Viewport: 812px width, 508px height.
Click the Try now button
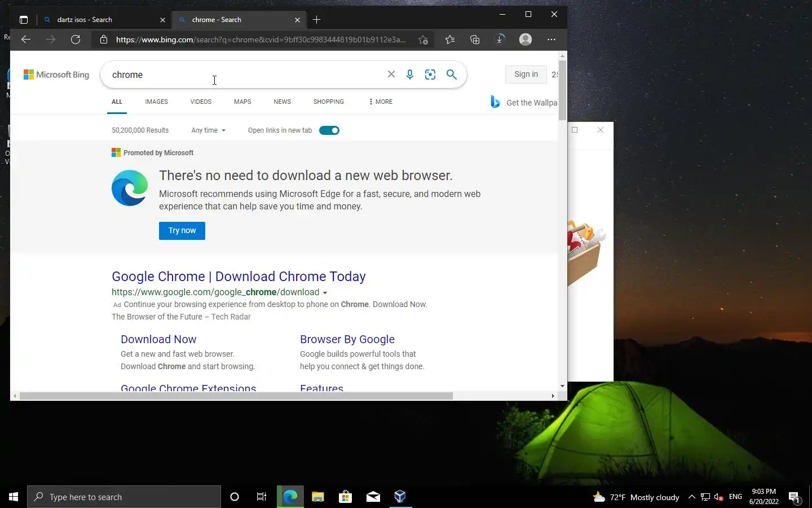tap(182, 230)
